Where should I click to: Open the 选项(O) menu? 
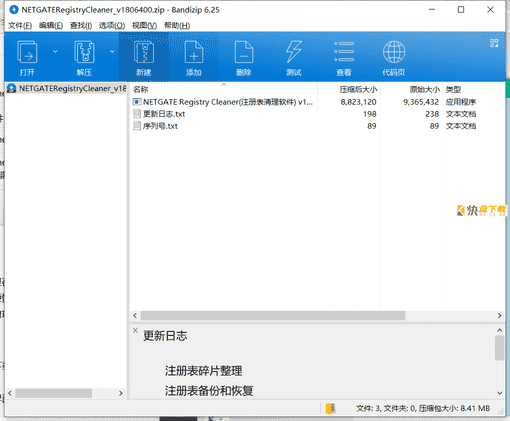[112, 25]
